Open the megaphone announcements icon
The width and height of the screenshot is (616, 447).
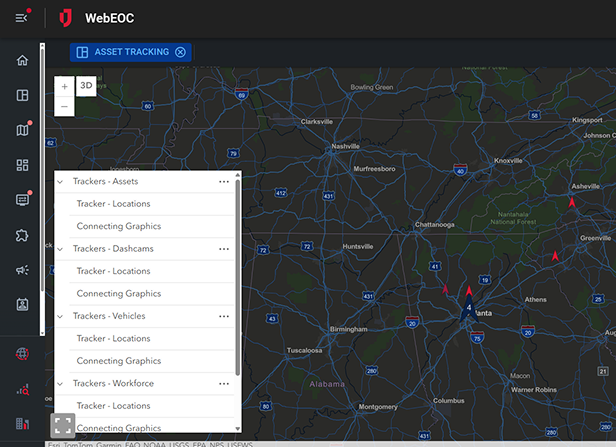[22, 270]
